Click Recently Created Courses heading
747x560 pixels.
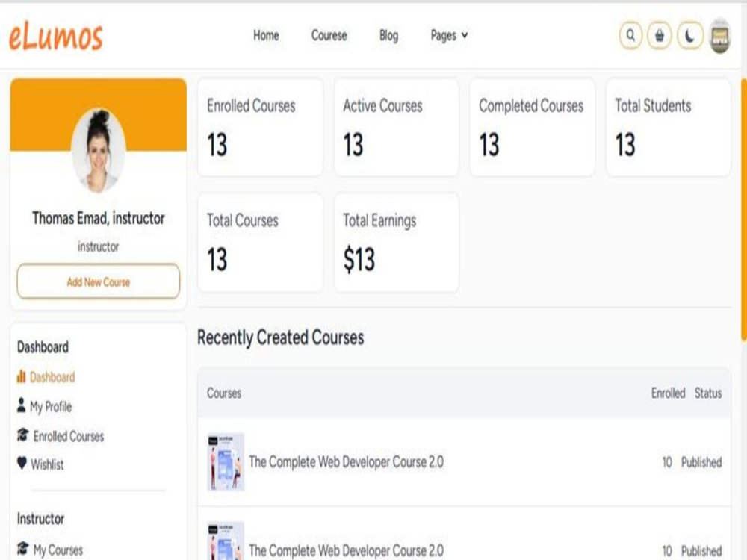coord(281,337)
